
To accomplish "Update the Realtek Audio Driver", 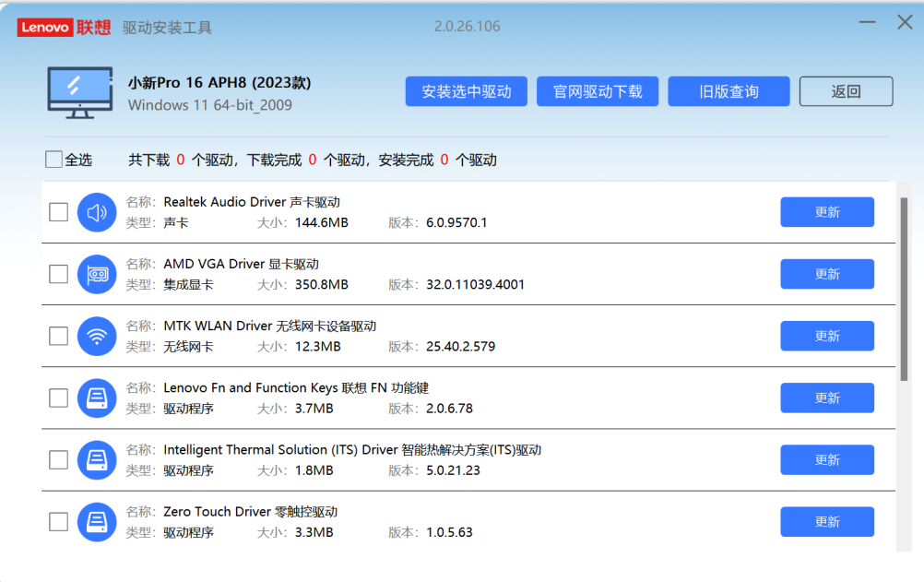I will pos(827,212).
